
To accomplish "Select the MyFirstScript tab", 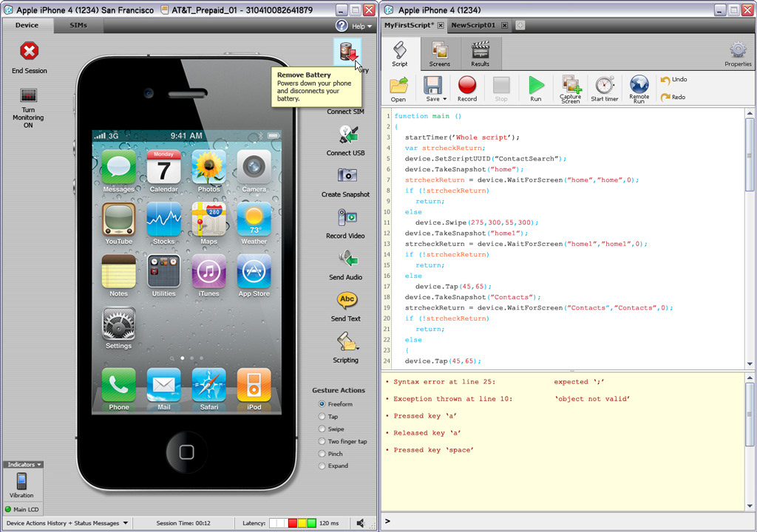I will 410,25.
